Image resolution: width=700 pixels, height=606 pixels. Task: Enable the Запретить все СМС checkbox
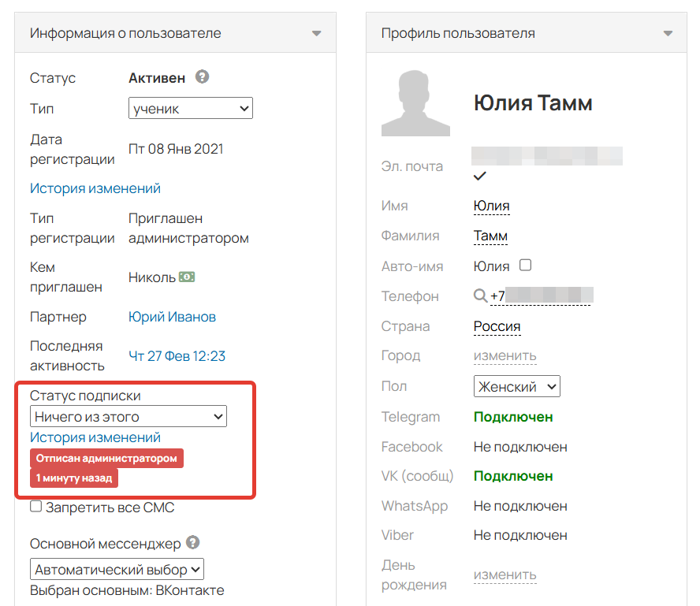(36, 507)
